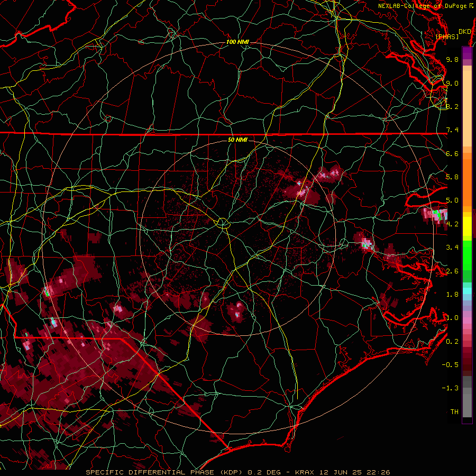The width and height of the screenshot is (476, 476).
Task: Pick the purple swatch atop the color scale
Action: click(467, 53)
